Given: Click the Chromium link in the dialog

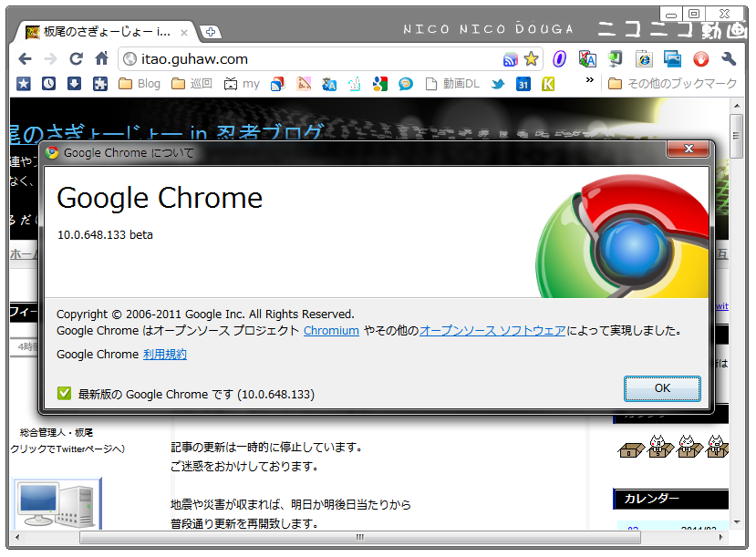Looking at the screenshot, I should (x=331, y=331).
